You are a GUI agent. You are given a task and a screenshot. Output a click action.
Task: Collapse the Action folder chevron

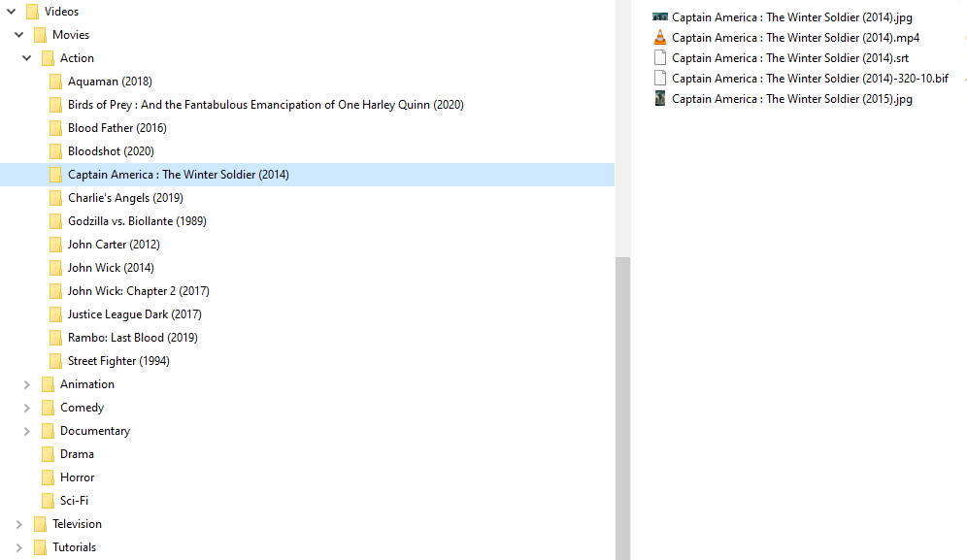pyautogui.click(x=26, y=58)
